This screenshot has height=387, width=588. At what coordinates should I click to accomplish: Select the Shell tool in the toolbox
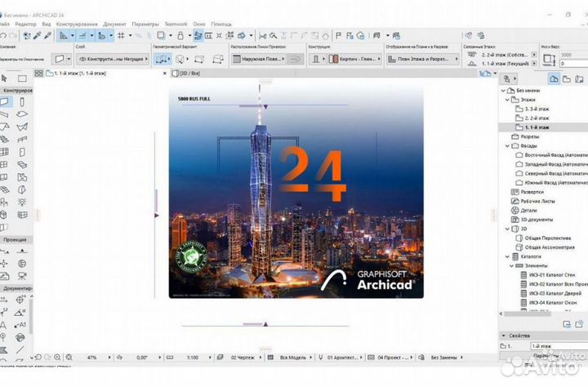22,127
